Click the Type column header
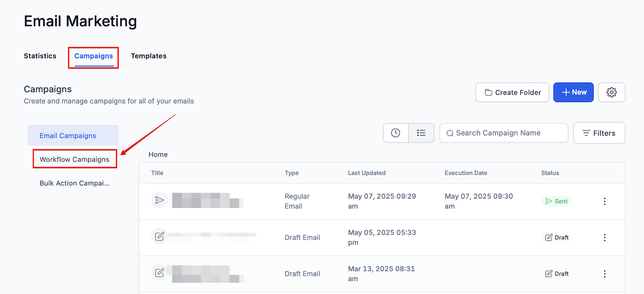This screenshot has width=644, height=294. click(292, 173)
